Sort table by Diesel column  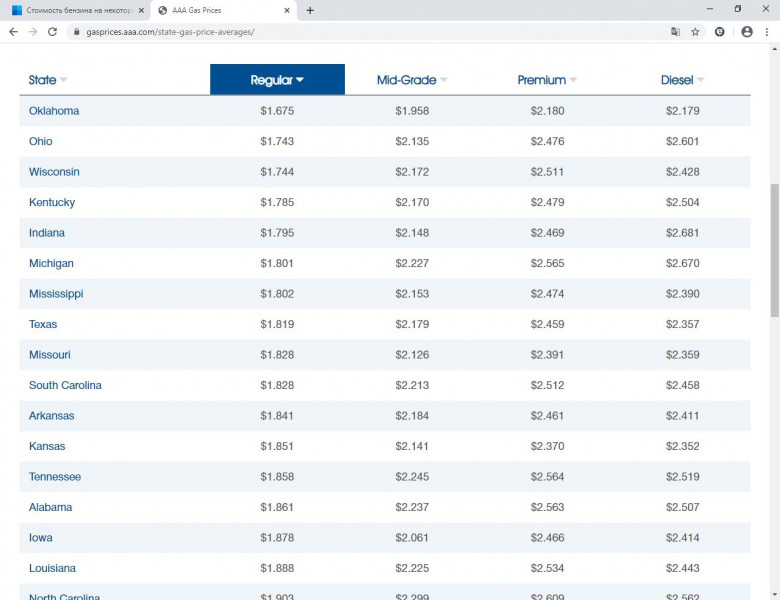(x=682, y=80)
